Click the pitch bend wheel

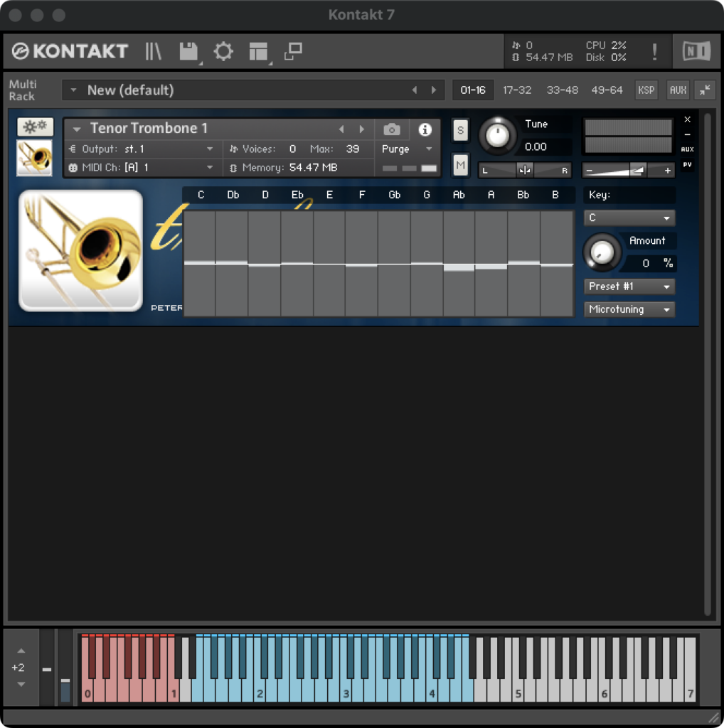click(x=47, y=669)
